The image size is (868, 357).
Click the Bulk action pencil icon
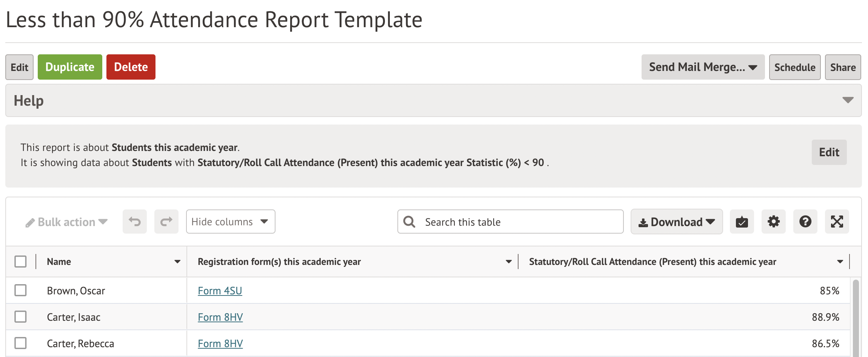pyautogui.click(x=30, y=223)
